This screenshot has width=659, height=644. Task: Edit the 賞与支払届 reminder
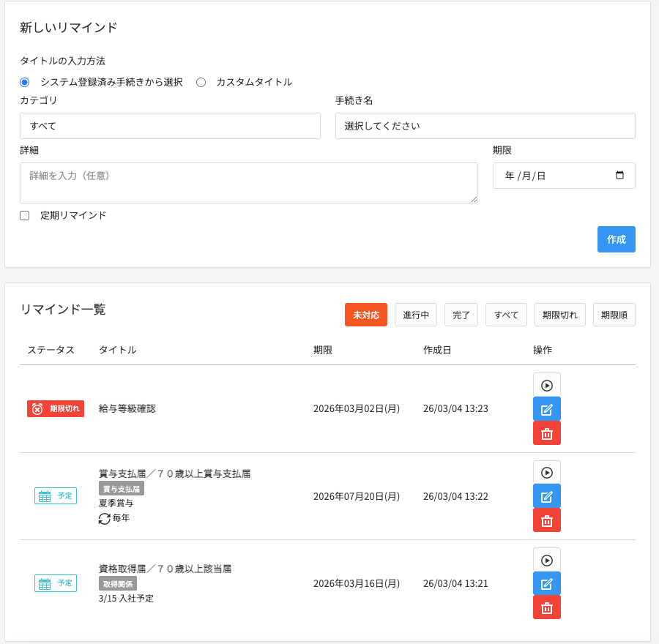click(x=546, y=496)
